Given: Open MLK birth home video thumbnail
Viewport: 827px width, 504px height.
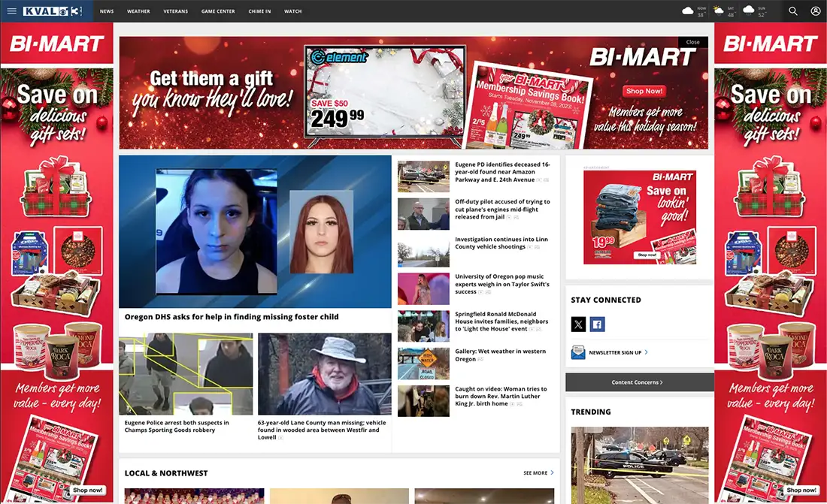Looking at the screenshot, I should tap(423, 401).
